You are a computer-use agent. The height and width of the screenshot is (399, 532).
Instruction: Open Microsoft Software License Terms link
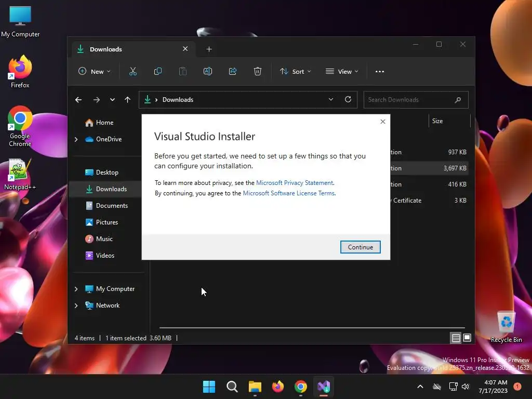tap(289, 193)
